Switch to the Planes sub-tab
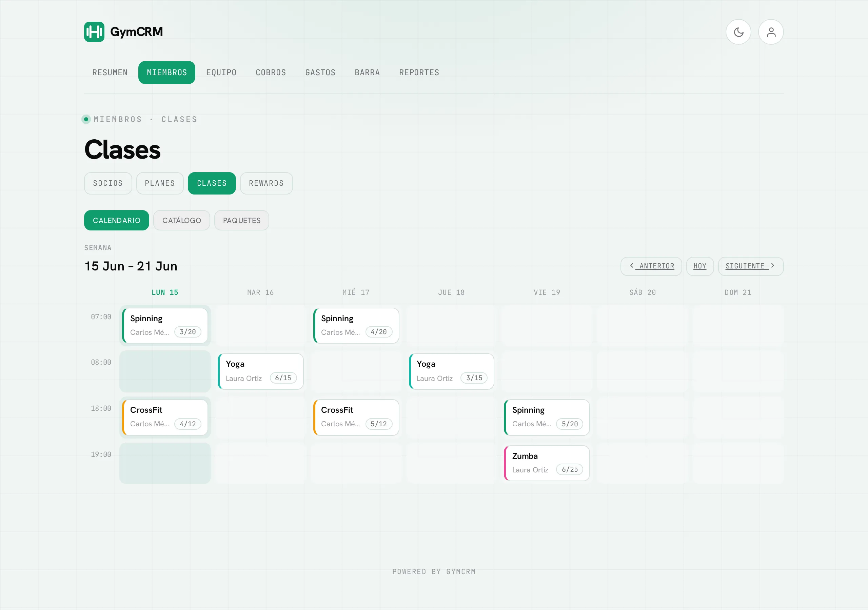The width and height of the screenshot is (868, 610). [160, 183]
